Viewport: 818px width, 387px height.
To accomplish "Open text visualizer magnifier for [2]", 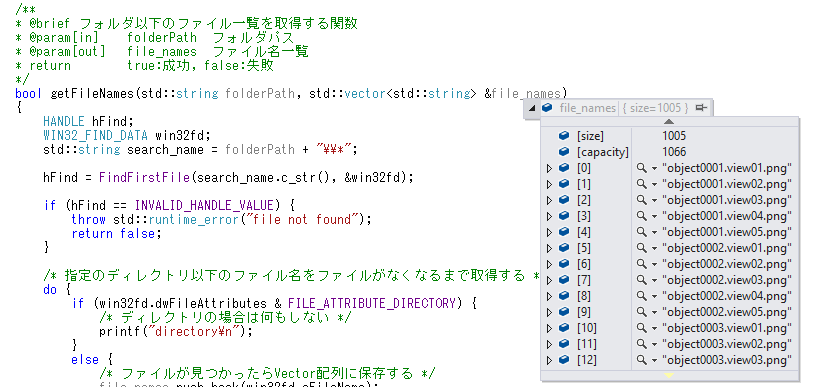I will (x=642, y=200).
